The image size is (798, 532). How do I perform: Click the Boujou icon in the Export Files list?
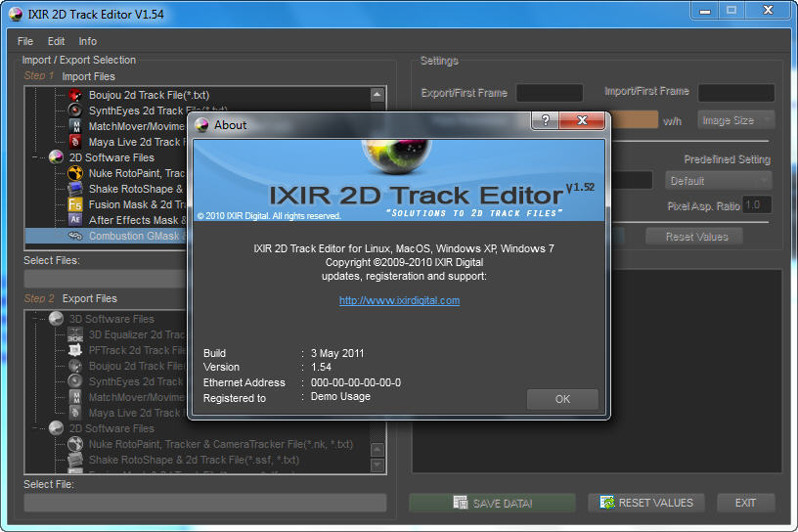click(x=75, y=366)
